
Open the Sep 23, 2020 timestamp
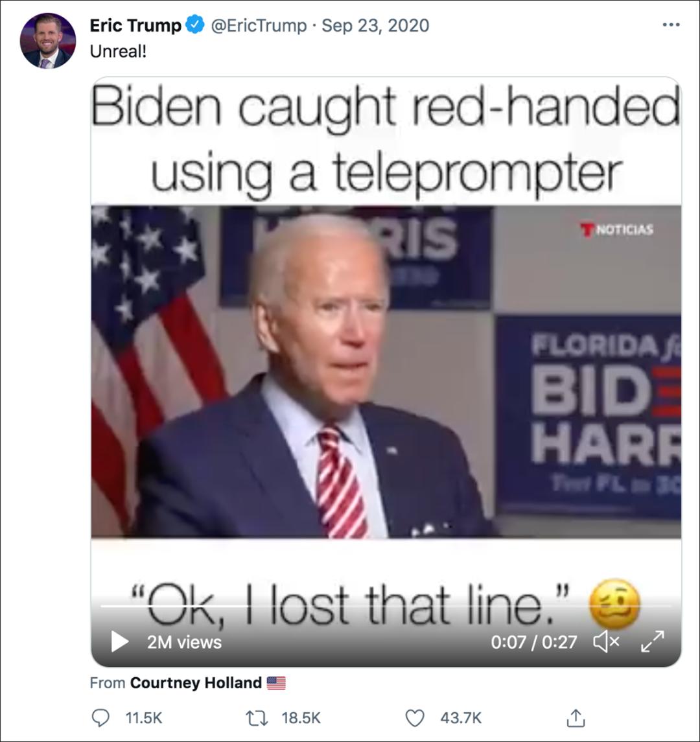pyautogui.click(x=375, y=25)
